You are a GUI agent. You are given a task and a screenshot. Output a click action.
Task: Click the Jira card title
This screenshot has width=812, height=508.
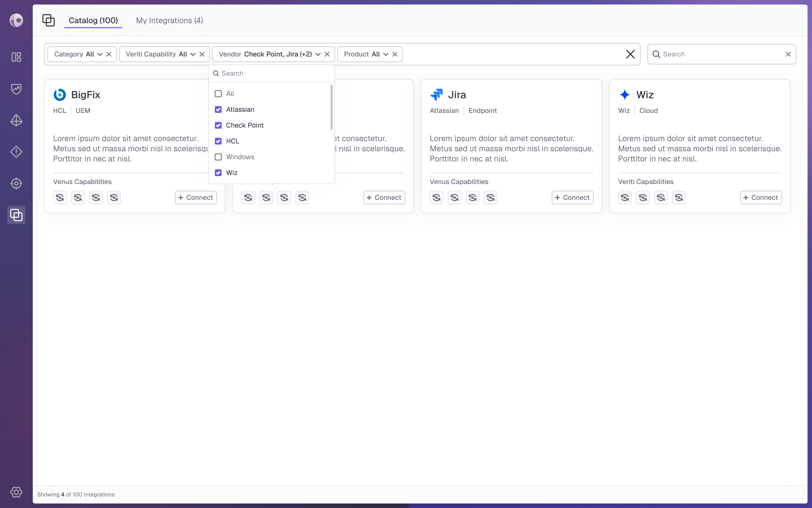click(457, 95)
